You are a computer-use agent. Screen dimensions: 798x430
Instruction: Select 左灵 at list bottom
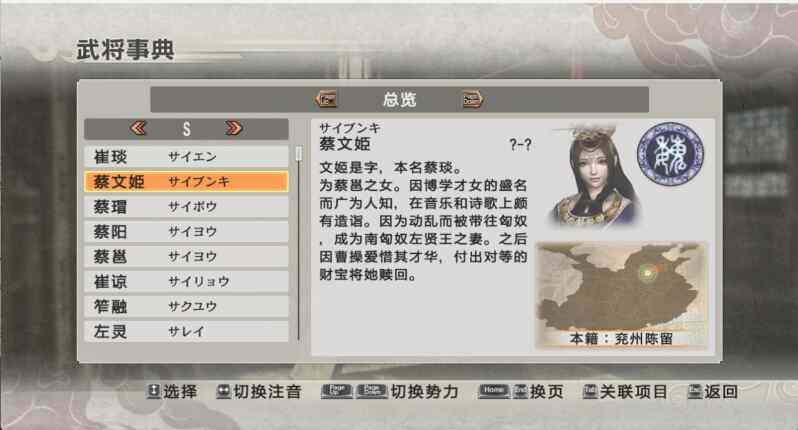(186, 331)
